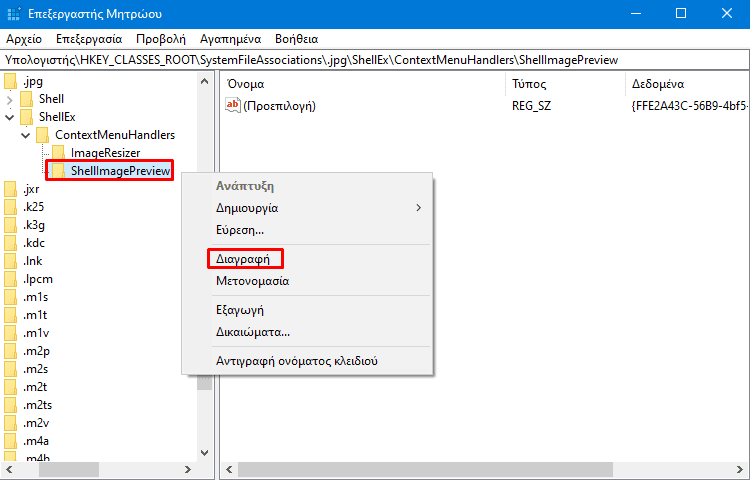Click the Registry Editor app icon in title bar

pos(13,13)
